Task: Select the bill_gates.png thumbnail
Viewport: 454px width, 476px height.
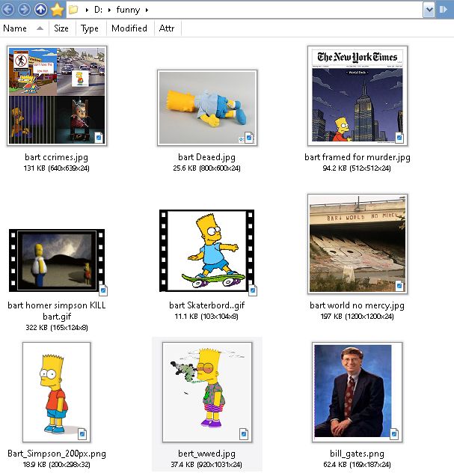Action: pos(358,392)
